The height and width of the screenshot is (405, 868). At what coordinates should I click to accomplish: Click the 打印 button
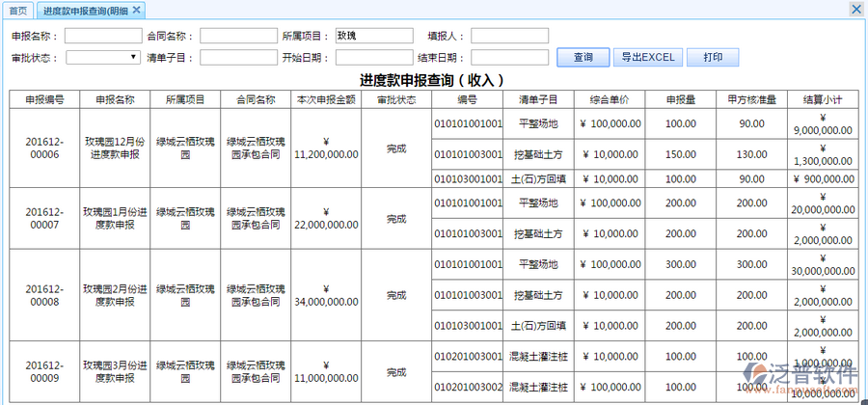[x=713, y=58]
